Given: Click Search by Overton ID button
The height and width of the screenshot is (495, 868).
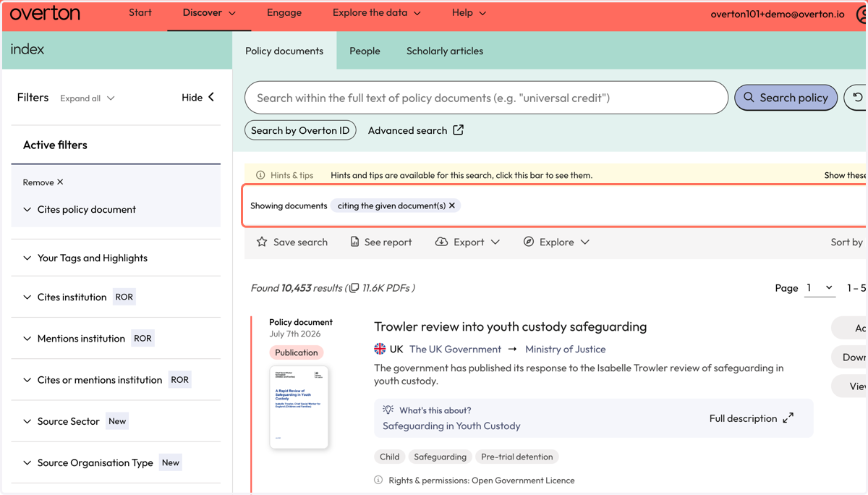Looking at the screenshot, I should pos(300,130).
